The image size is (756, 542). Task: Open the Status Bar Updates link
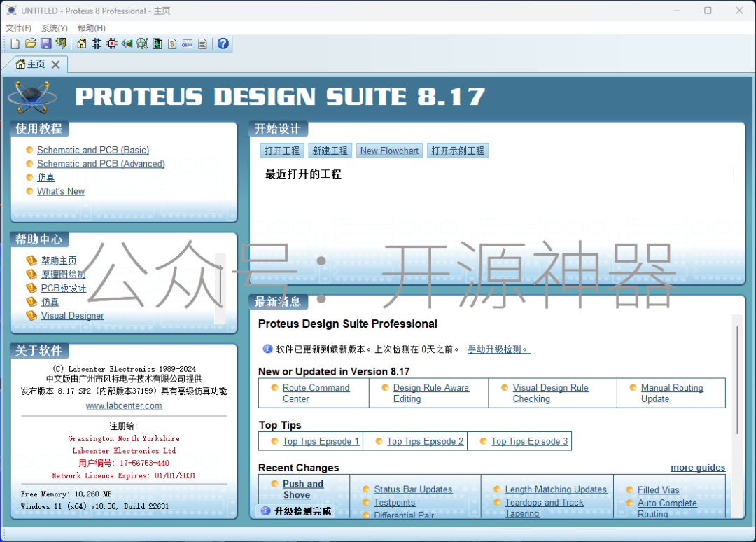point(413,489)
